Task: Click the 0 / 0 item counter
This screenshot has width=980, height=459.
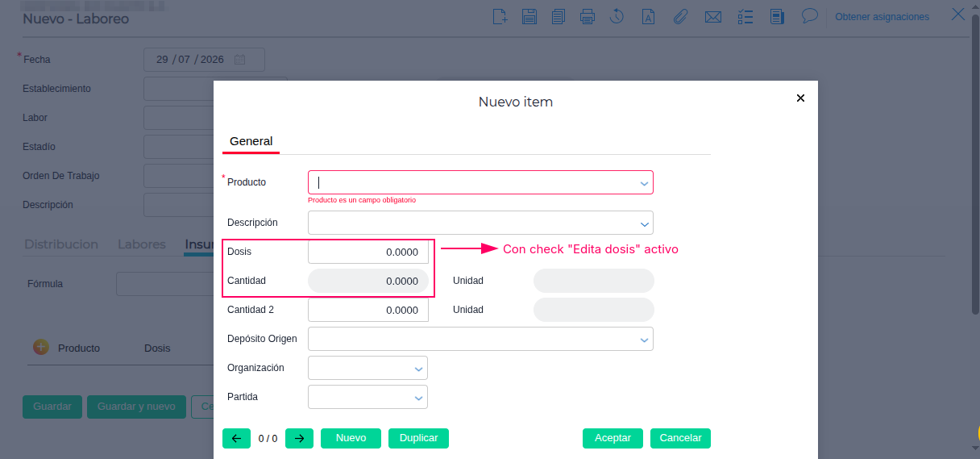Action: [x=268, y=439]
